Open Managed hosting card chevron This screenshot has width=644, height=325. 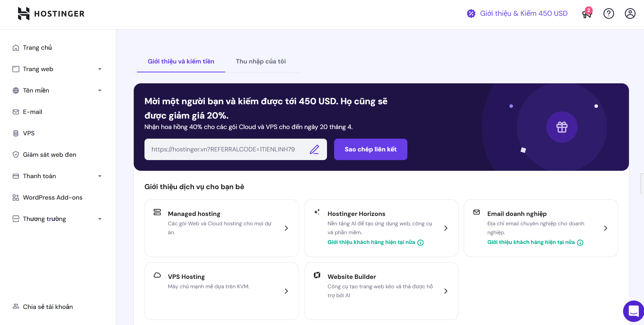(x=286, y=228)
